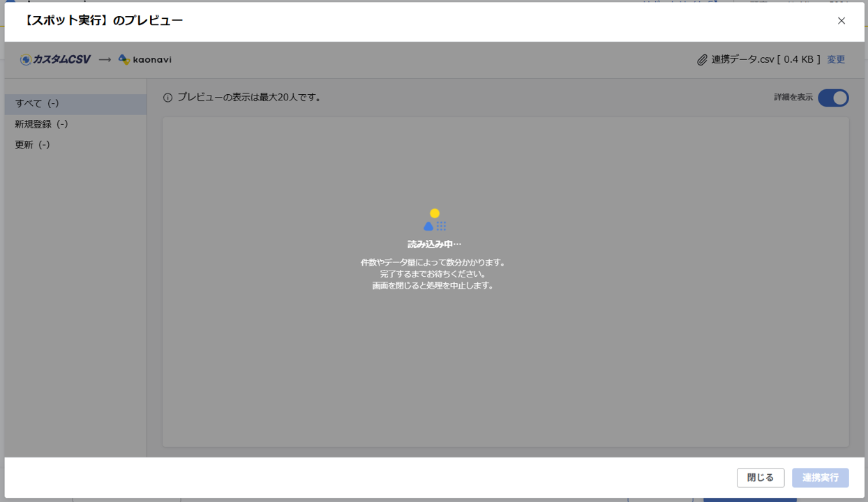Click the 連携実行 button

[x=821, y=478]
